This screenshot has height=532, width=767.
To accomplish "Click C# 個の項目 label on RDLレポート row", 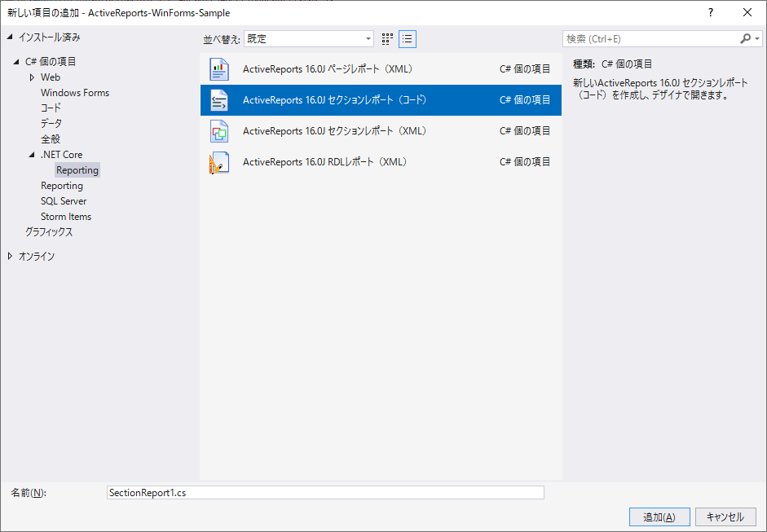I will (x=525, y=162).
